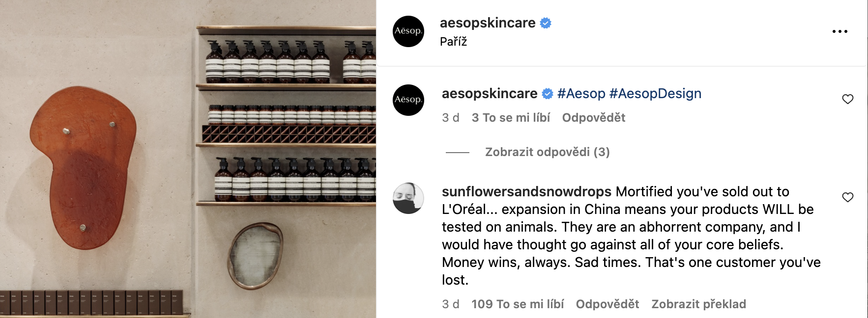The height and width of the screenshot is (318, 868).
Task: Reply to caption via Odpovědět
Action: coord(594,118)
